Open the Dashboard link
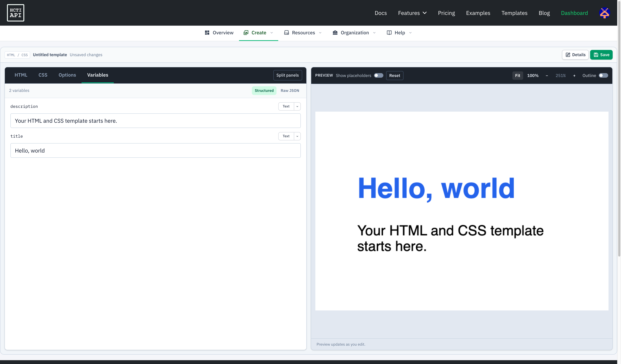Screen dimensions: 621x364 (x=574, y=13)
